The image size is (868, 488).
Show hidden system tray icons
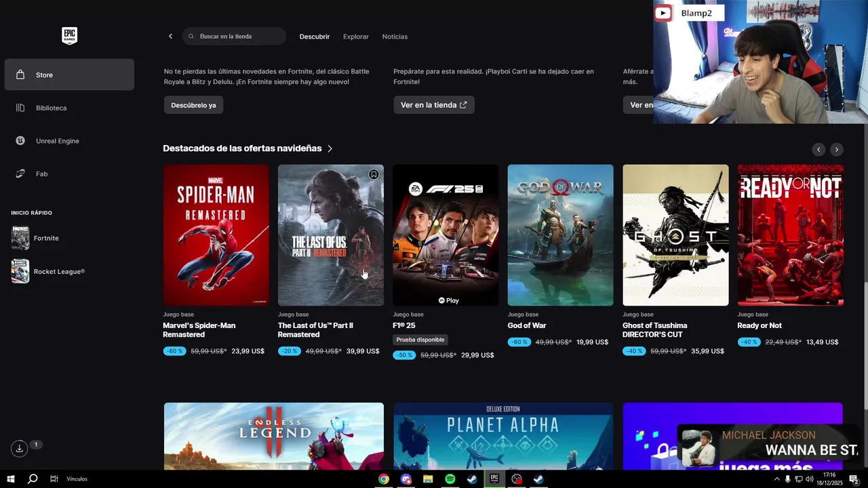tap(776, 479)
